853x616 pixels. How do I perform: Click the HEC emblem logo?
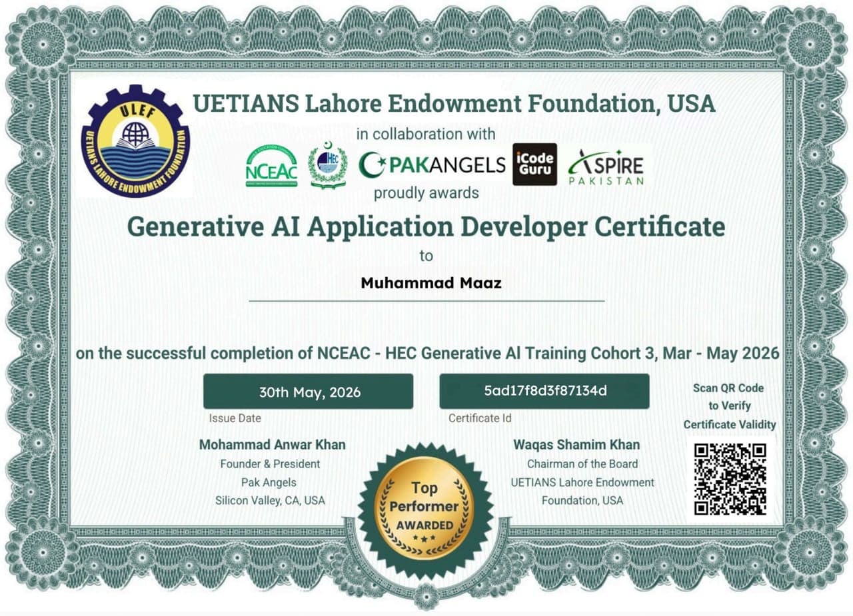point(328,165)
